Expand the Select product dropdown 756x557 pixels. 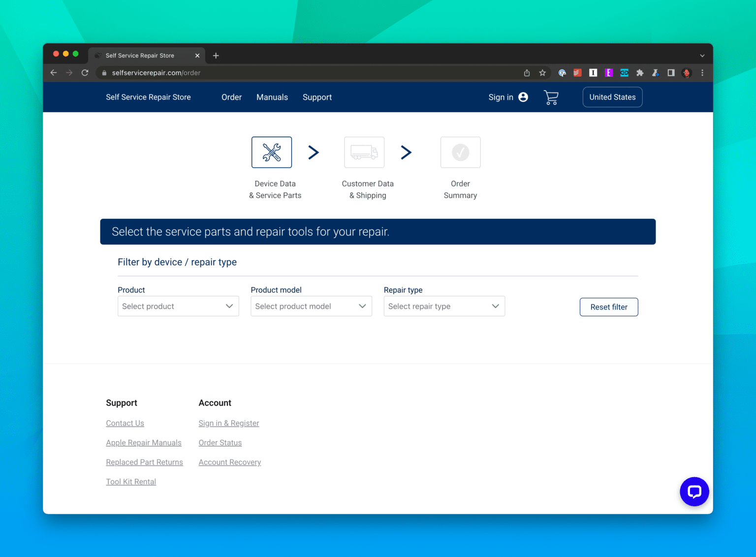(x=178, y=306)
